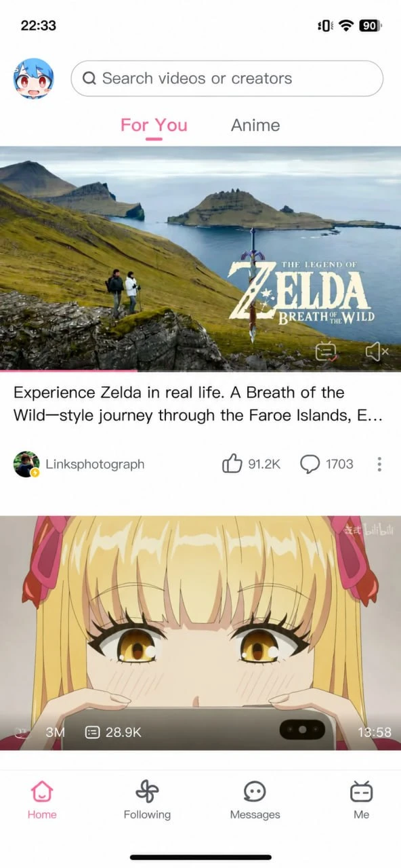Open the blonde anime girl video thumbnail
The image size is (401, 868).
[200, 633]
